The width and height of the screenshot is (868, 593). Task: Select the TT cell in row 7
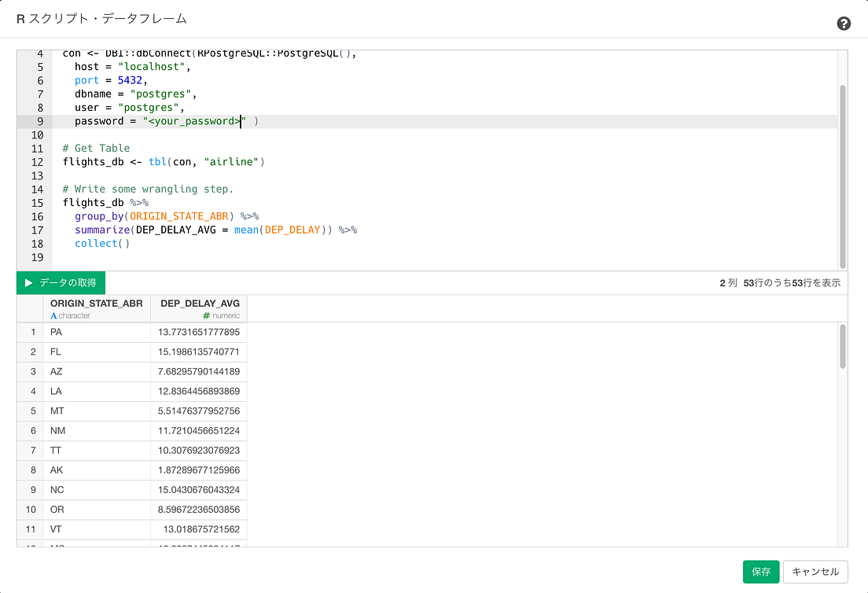point(97,451)
